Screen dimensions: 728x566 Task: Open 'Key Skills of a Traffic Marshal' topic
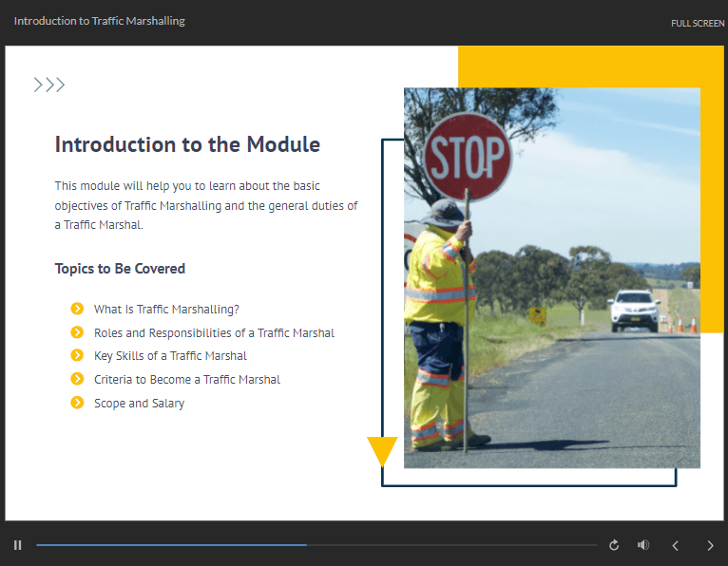pos(170,356)
